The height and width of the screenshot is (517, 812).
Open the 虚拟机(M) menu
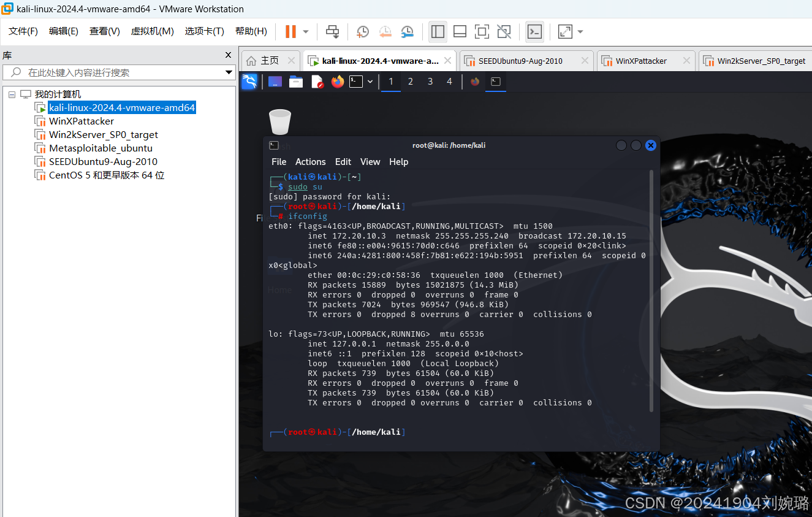[153, 31]
